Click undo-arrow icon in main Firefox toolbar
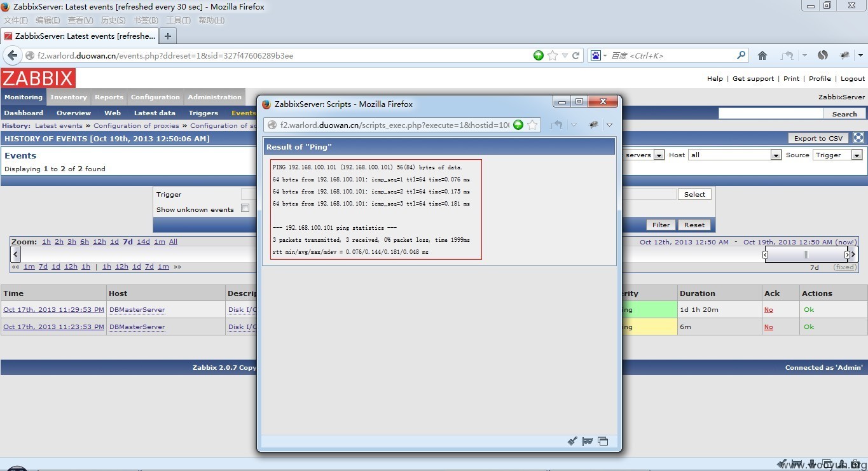This screenshot has width=868, height=471. (x=787, y=55)
